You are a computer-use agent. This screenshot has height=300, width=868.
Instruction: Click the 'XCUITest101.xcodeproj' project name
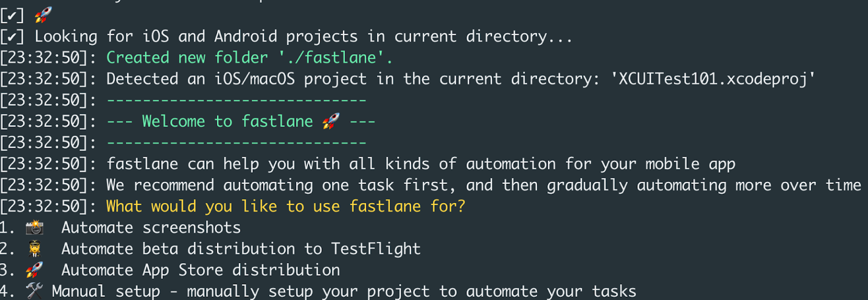[x=713, y=79]
